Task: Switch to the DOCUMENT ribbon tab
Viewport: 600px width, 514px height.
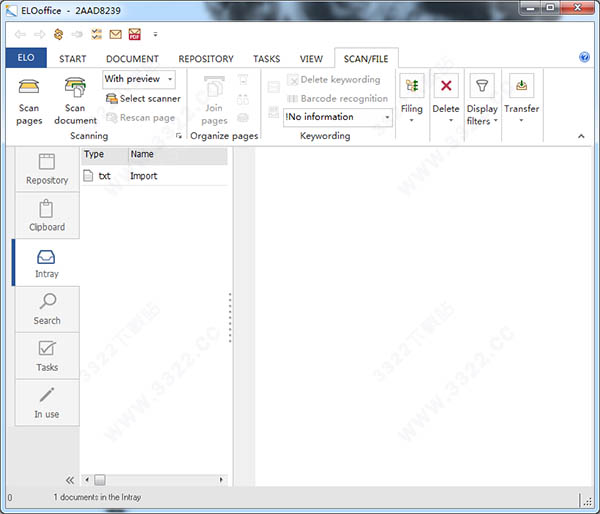Action: 132,59
